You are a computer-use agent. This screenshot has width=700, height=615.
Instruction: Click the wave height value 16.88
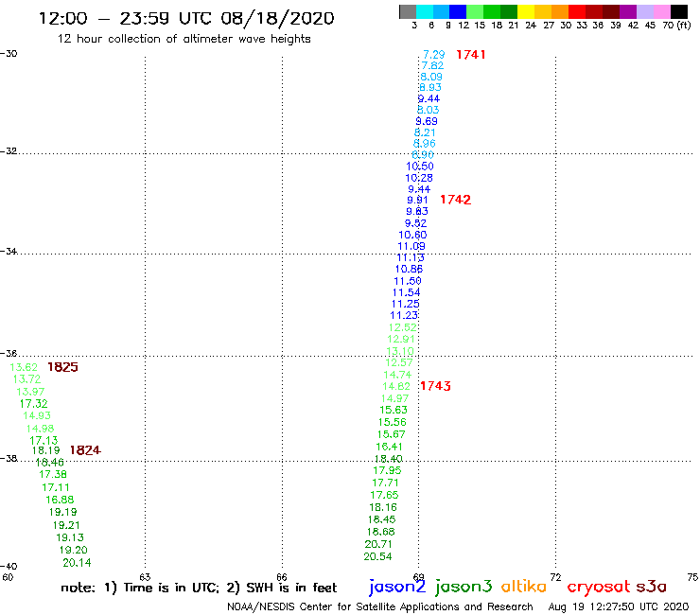pyautogui.click(x=60, y=500)
